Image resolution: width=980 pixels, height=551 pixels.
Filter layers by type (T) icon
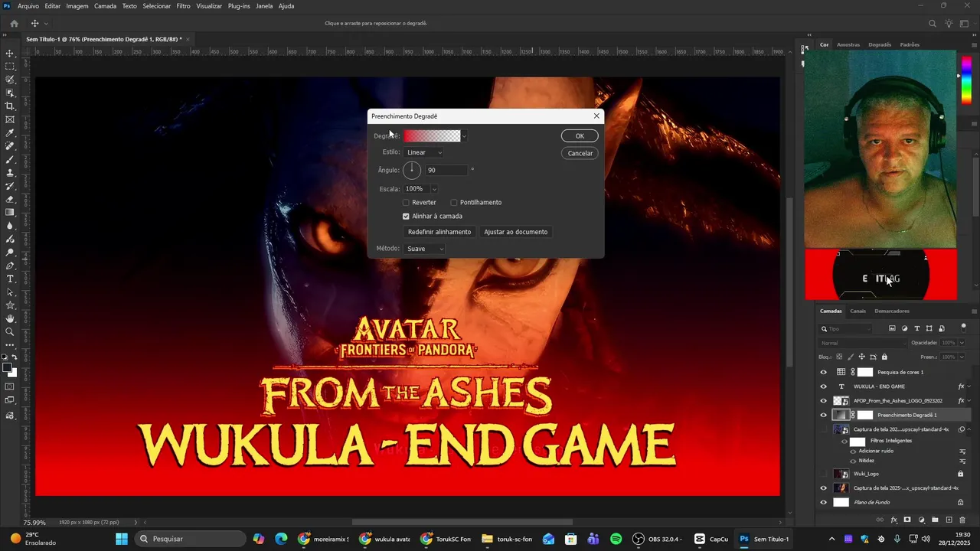(x=917, y=328)
